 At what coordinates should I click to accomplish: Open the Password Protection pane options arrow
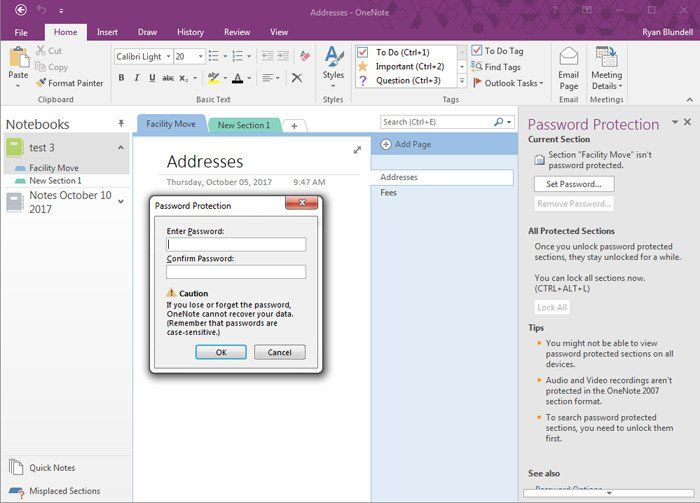675,122
